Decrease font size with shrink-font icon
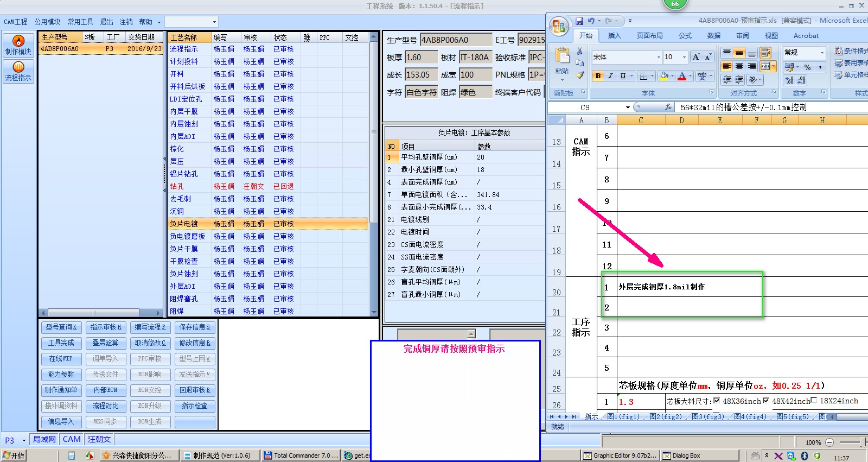Image resolution: width=868 pixels, height=462 pixels. coord(707,57)
